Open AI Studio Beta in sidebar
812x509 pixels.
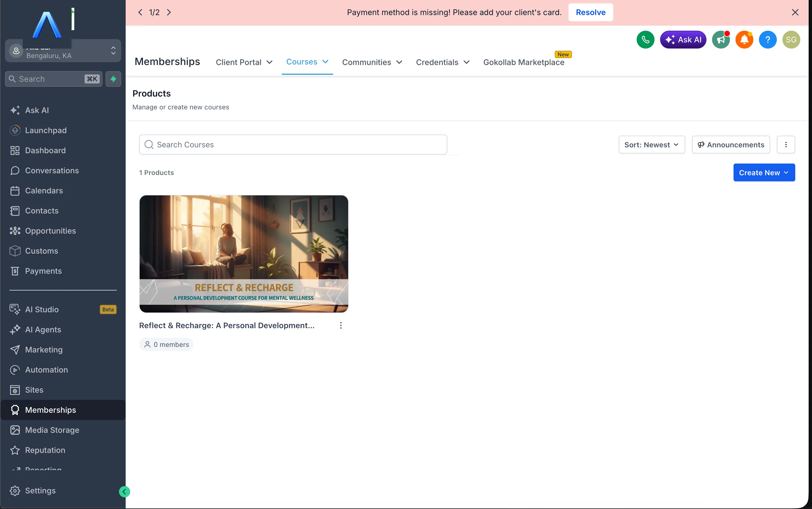[x=63, y=309]
